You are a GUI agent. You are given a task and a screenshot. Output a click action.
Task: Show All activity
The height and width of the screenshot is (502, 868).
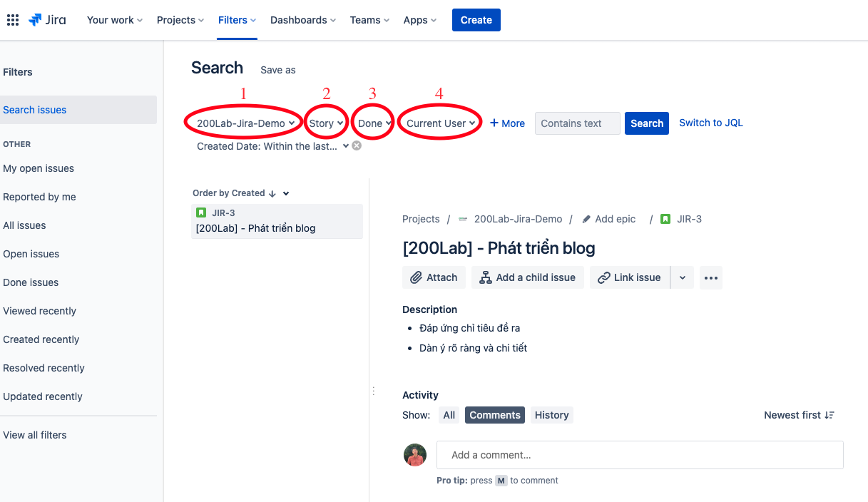point(449,415)
